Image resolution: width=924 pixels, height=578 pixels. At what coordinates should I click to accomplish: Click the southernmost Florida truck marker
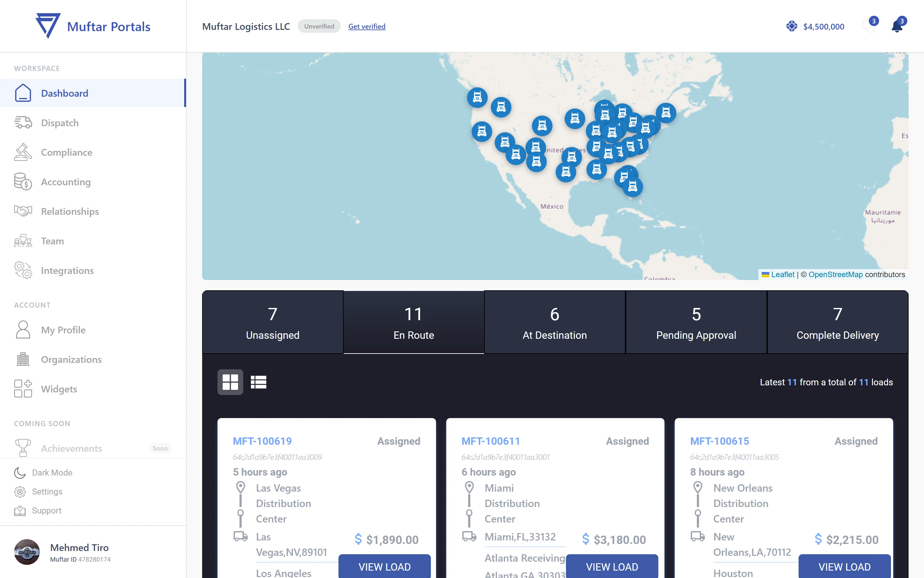tap(633, 187)
